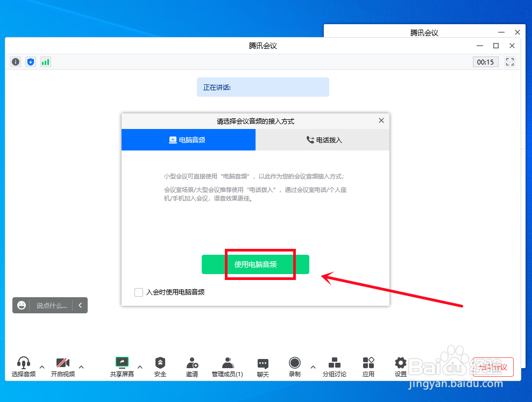This screenshot has width=532, height=402.
Task: Switch to the 电话拨入 tab
Action: pos(322,140)
